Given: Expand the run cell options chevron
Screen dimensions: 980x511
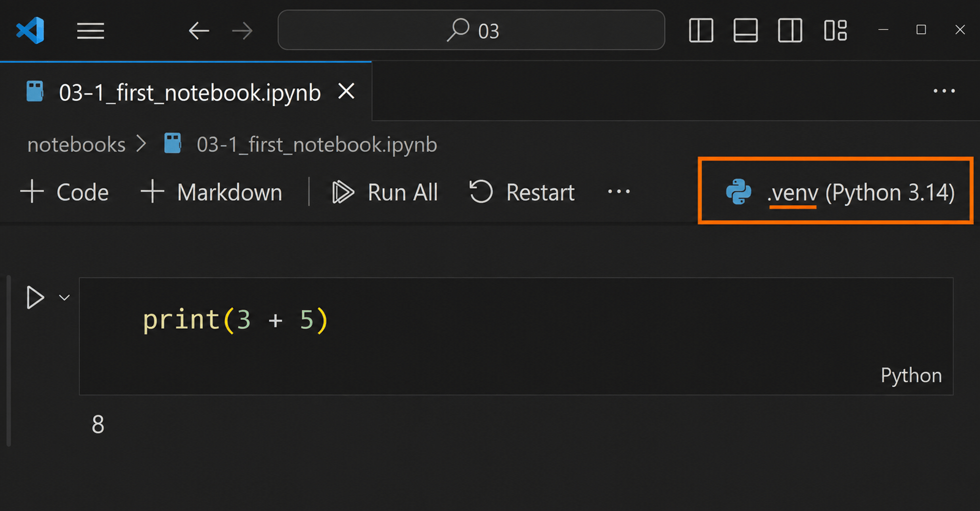Looking at the screenshot, I should click(64, 298).
